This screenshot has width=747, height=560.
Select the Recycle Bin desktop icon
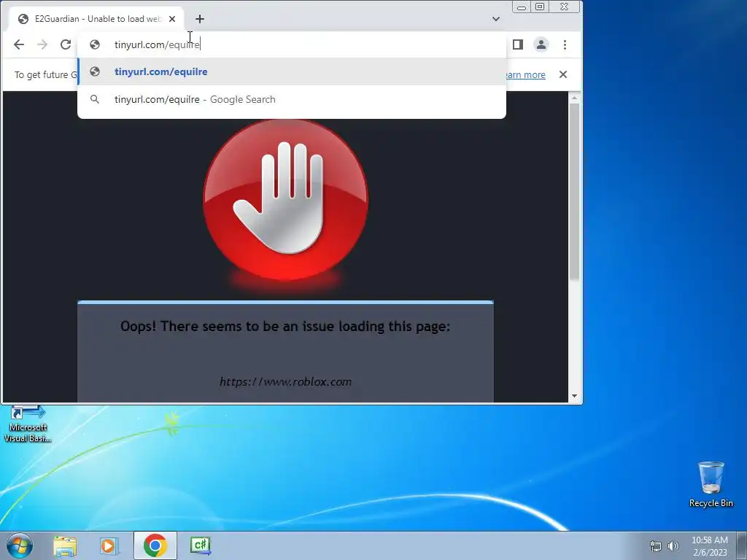[x=711, y=485]
